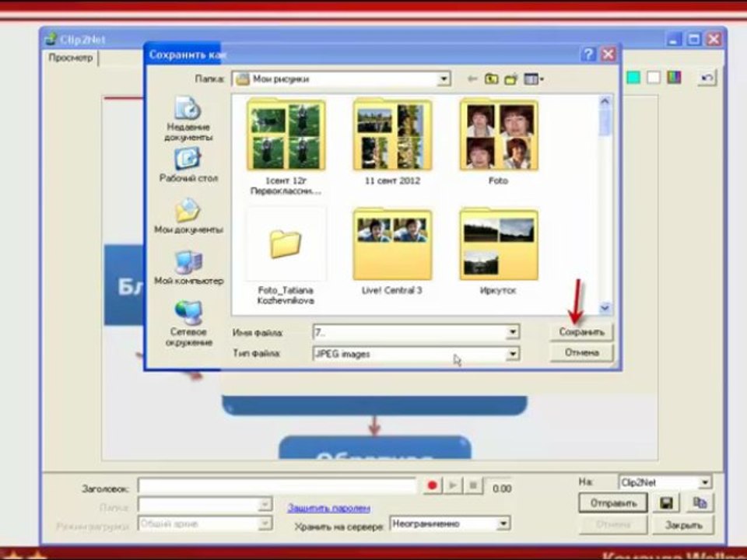Click the floppy disk save icon
The image size is (747, 560).
point(666,503)
